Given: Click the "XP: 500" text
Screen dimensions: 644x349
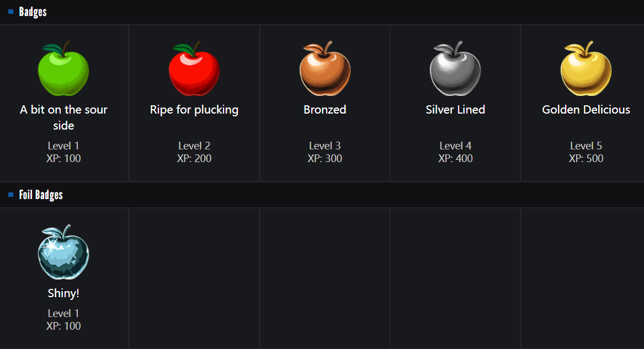Looking at the screenshot, I should (586, 159).
